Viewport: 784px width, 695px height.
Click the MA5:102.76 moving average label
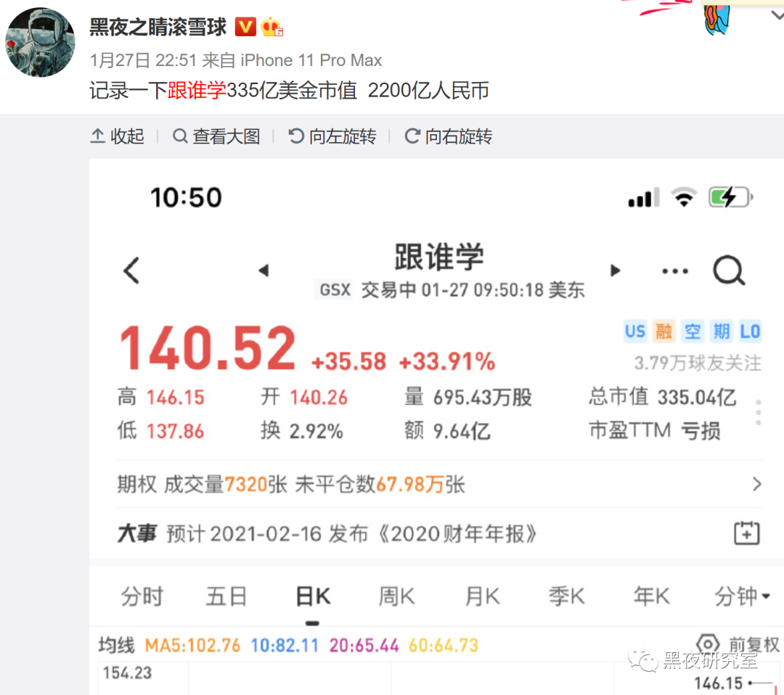click(x=192, y=646)
